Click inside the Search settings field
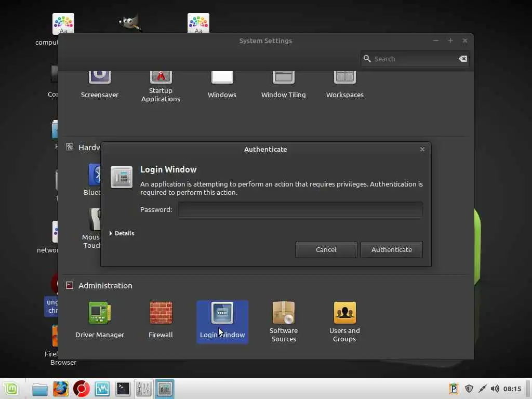This screenshot has width=532, height=399. point(415,59)
